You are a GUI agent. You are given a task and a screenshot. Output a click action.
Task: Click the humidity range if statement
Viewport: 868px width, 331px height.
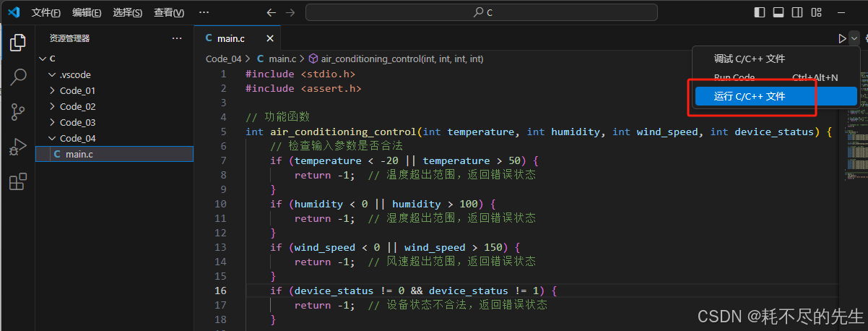(x=383, y=204)
